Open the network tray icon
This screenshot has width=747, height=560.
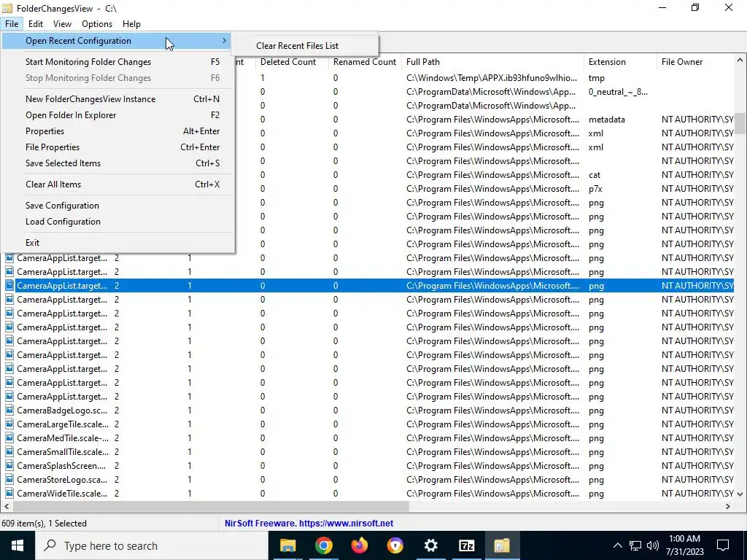click(635, 545)
